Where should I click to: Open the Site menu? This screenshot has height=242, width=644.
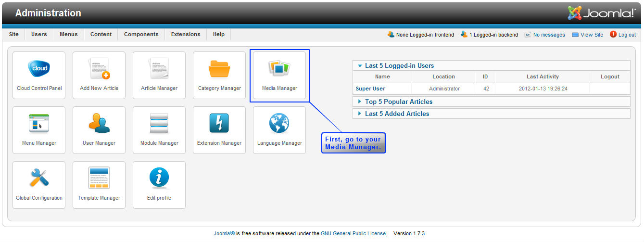pyautogui.click(x=14, y=34)
